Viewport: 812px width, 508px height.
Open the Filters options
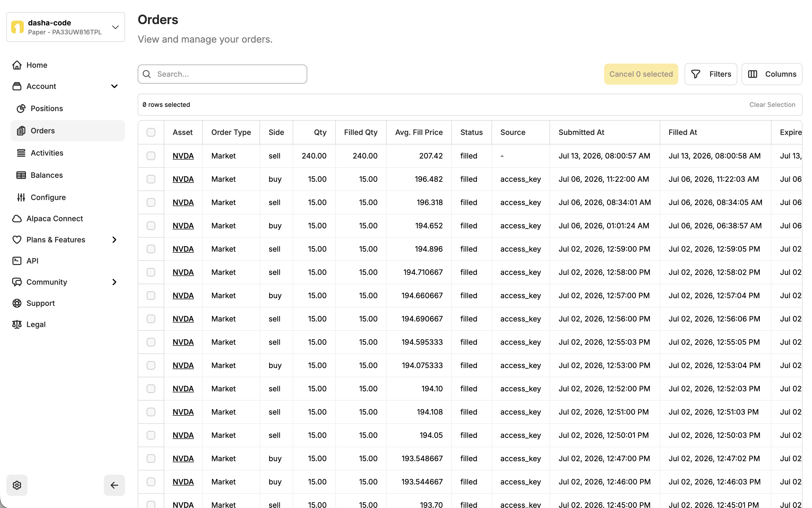coord(711,74)
